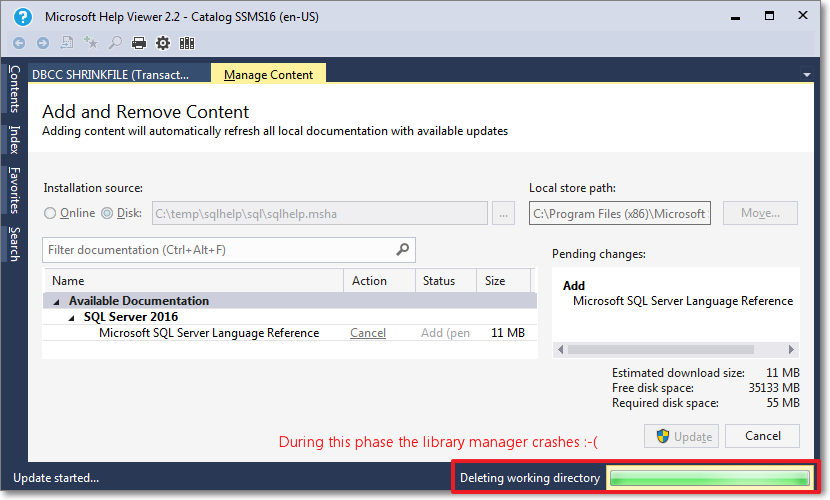Collapse the SQL Server 2016 node
The height and width of the screenshot is (500, 830).
pyautogui.click(x=71, y=318)
